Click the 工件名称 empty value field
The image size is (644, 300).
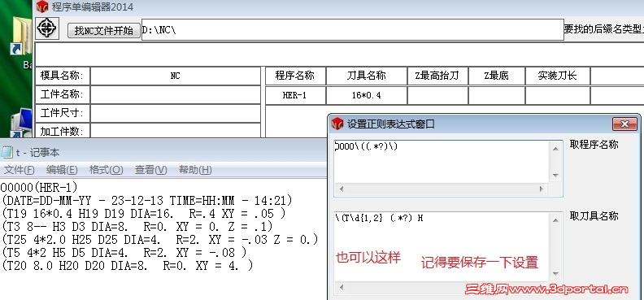(176, 95)
